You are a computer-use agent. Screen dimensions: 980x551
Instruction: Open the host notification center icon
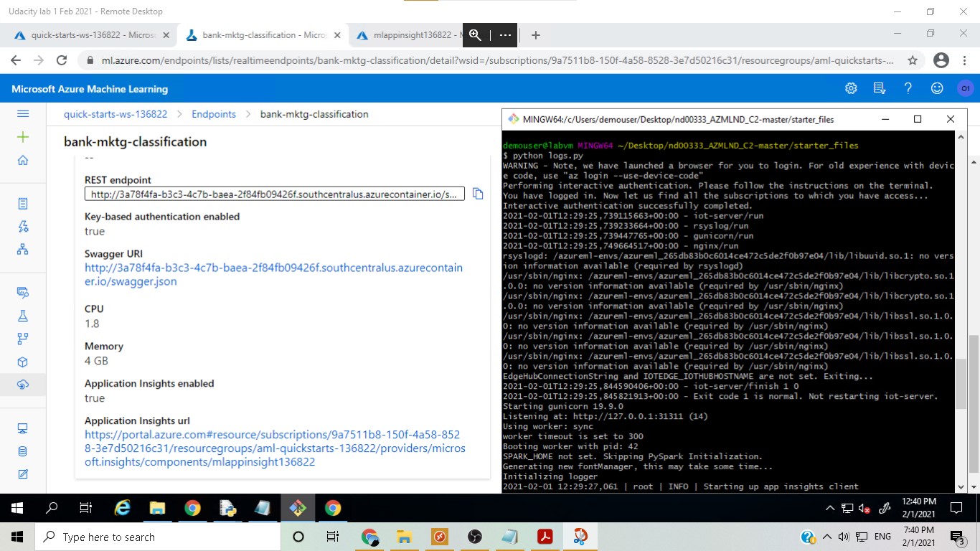957,537
